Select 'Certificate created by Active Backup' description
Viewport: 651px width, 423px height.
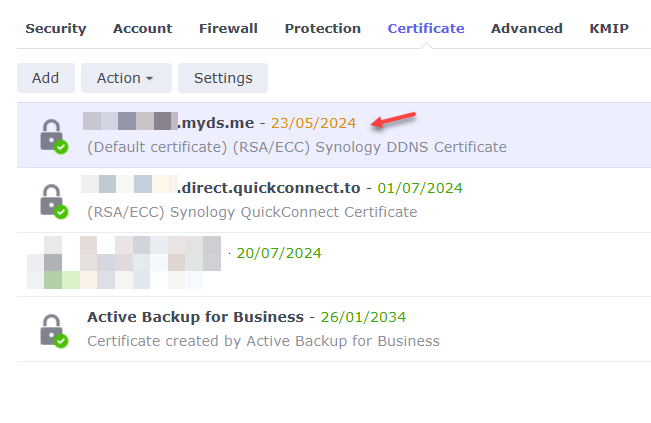[263, 341]
